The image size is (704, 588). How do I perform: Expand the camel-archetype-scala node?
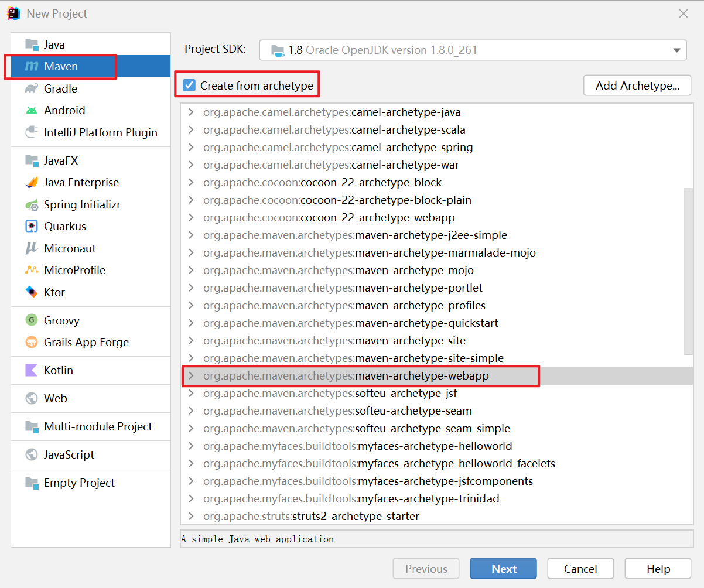tap(191, 130)
